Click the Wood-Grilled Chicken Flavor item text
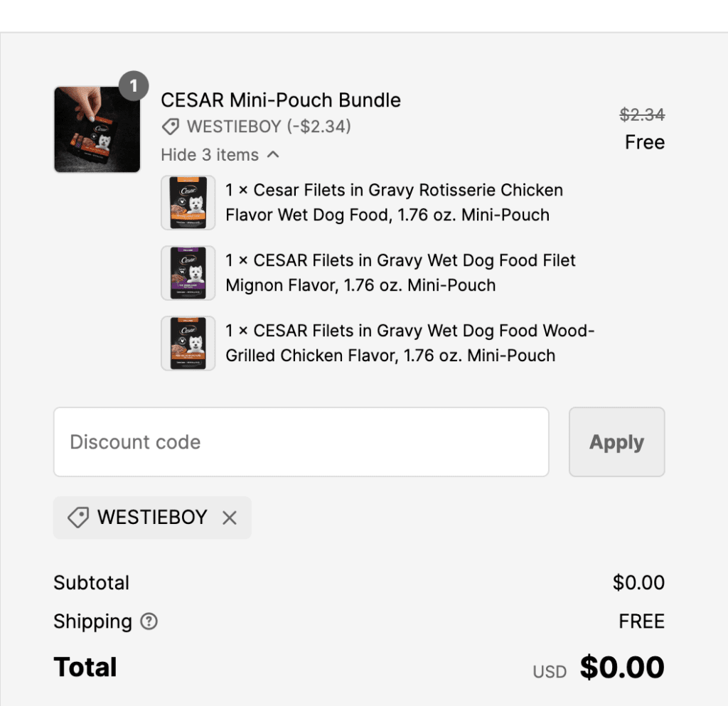 [409, 343]
